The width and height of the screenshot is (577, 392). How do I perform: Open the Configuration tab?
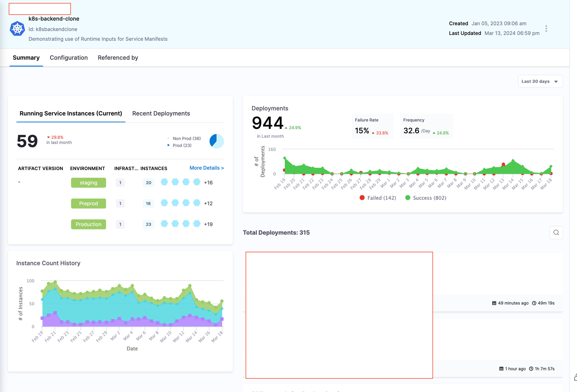(x=69, y=58)
